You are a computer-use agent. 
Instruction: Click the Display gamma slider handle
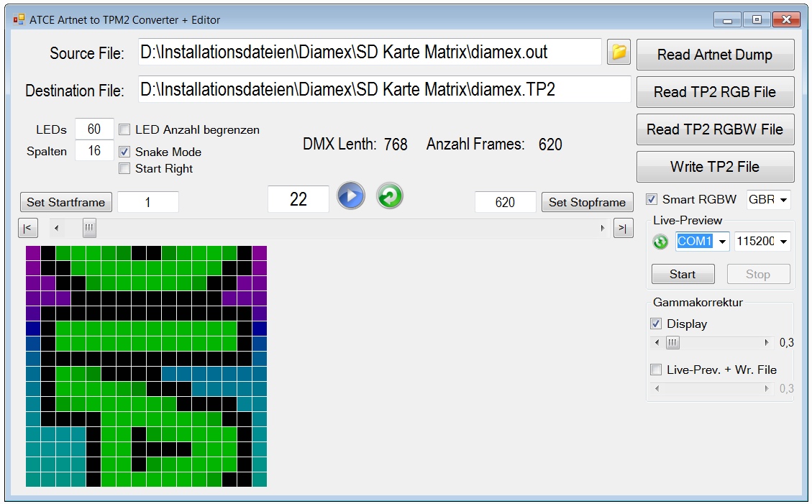click(672, 343)
